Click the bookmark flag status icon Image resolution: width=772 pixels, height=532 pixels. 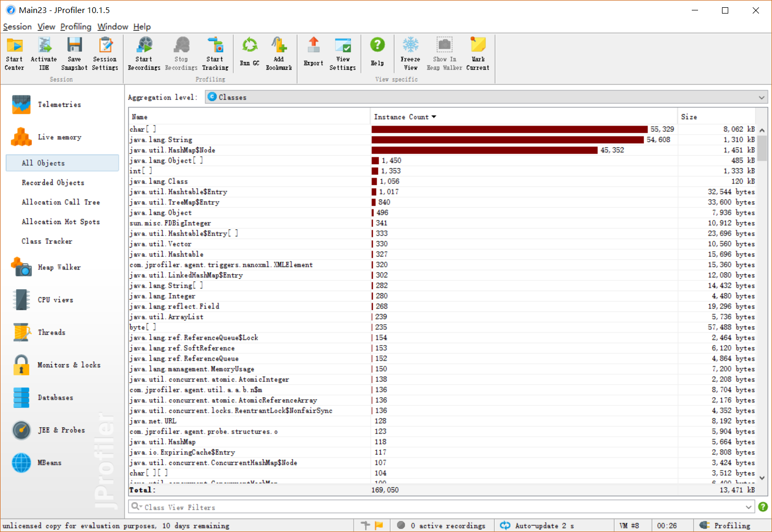[x=379, y=526]
